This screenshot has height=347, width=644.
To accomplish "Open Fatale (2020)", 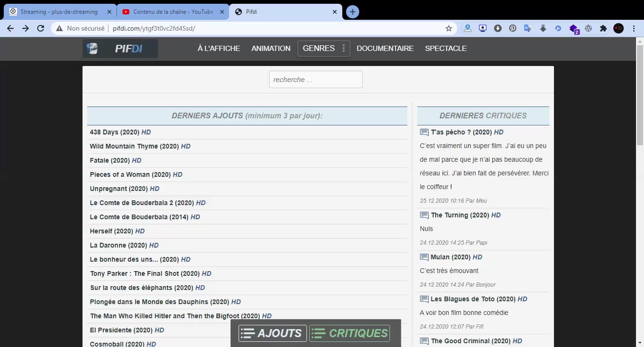I will tap(116, 160).
